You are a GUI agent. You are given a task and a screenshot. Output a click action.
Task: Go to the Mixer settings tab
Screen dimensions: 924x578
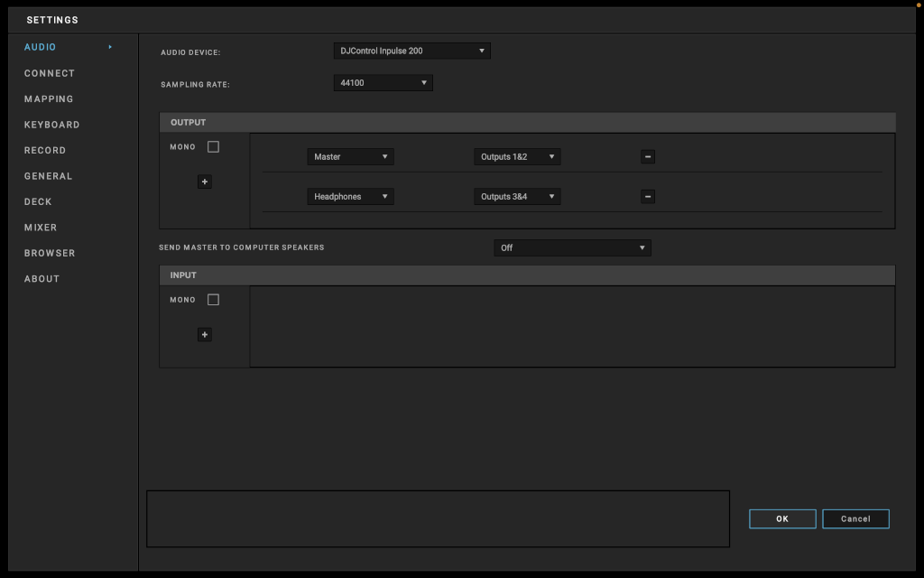click(41, 228)
